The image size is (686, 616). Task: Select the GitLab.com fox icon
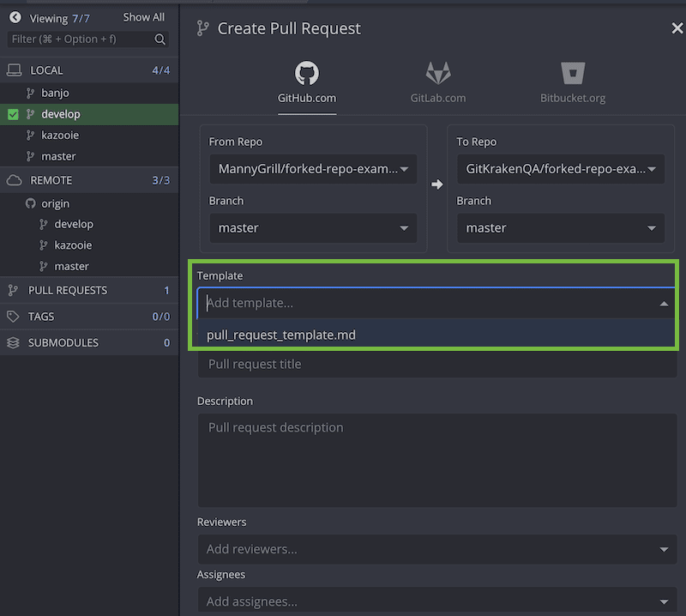(438, 73)
